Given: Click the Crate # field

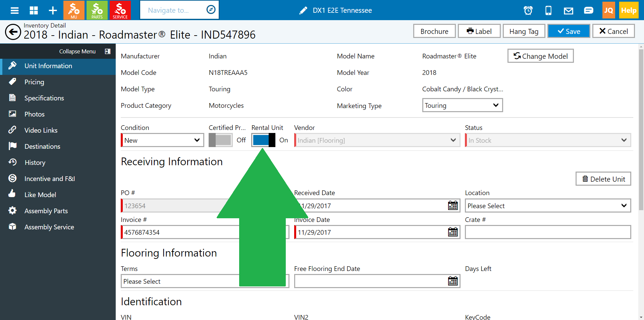Looking at the screenshot, I should 548,232.
